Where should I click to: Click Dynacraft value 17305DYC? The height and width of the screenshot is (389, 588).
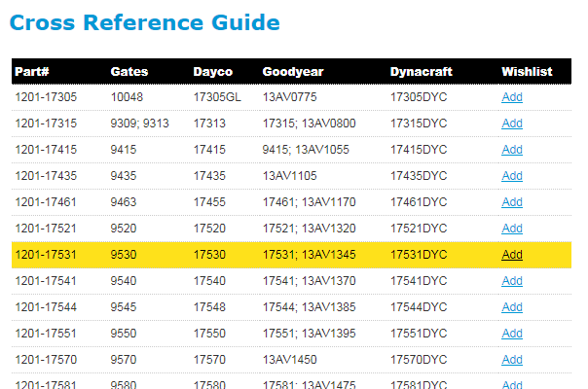pos(419,97)
